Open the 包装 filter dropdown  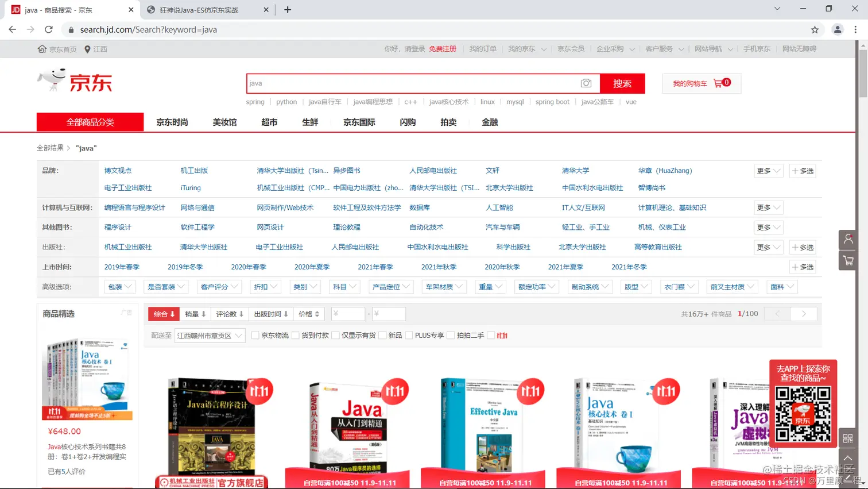point(120,287)
